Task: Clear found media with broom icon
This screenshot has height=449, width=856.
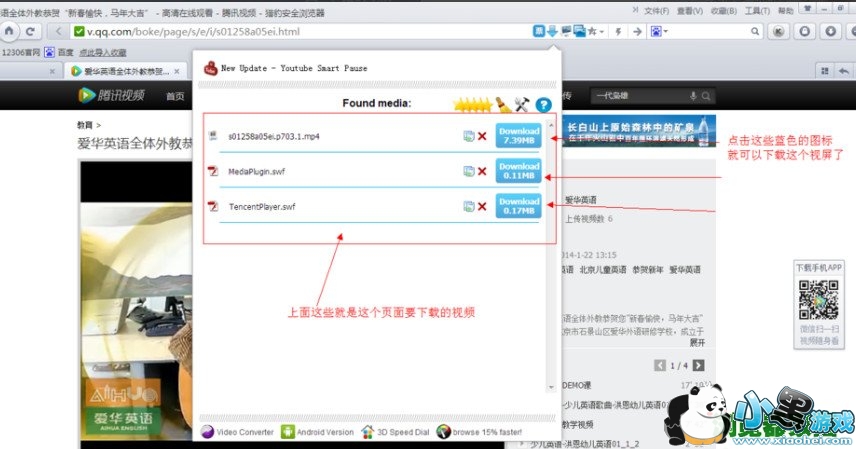Action: click(x=503, y=104)
